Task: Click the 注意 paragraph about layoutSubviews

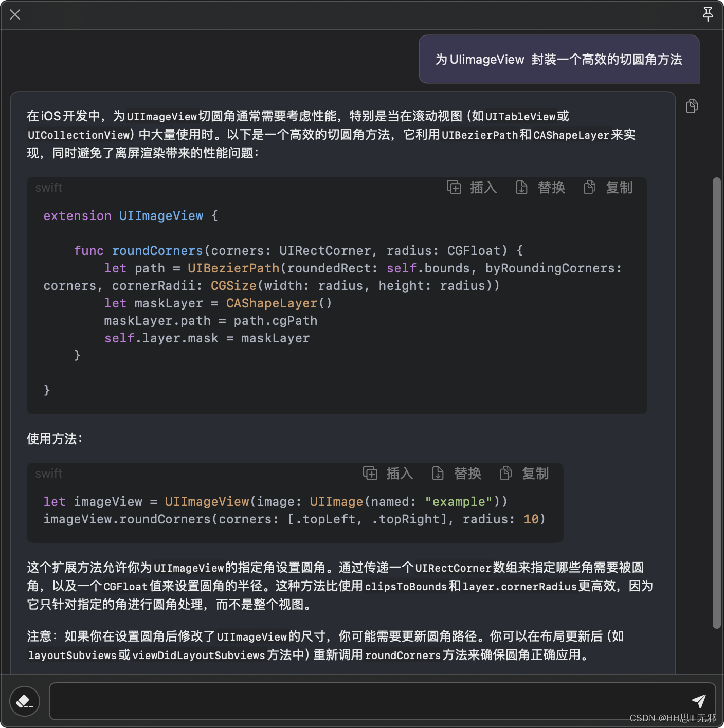Action: 325,646
